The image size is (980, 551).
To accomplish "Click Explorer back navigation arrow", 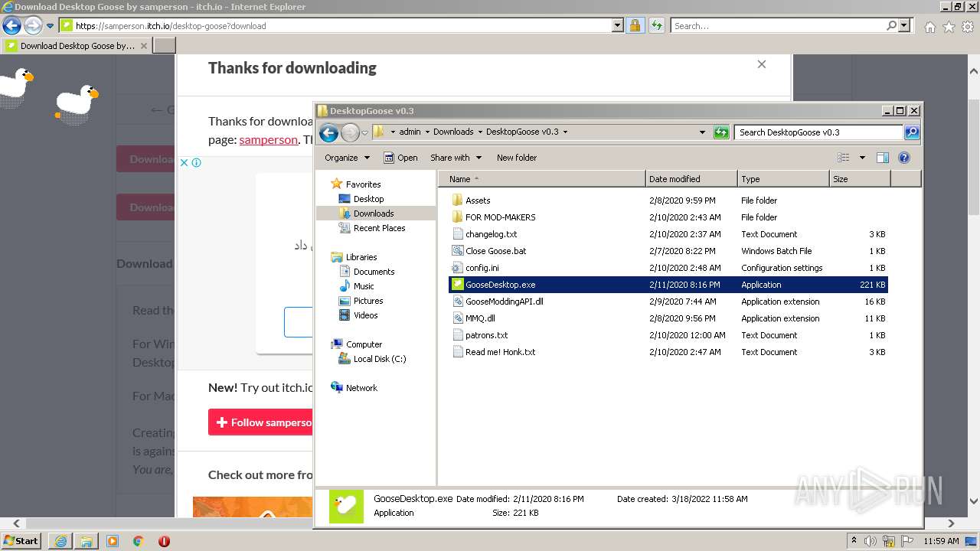I will 328,133.
